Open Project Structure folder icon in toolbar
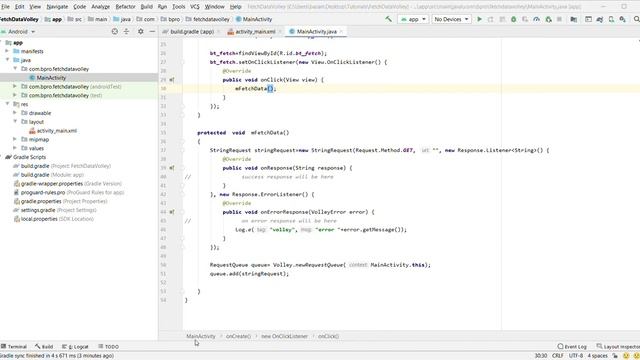Image resolution: width=640 pixels, height=360 pixels. (573, 19)
